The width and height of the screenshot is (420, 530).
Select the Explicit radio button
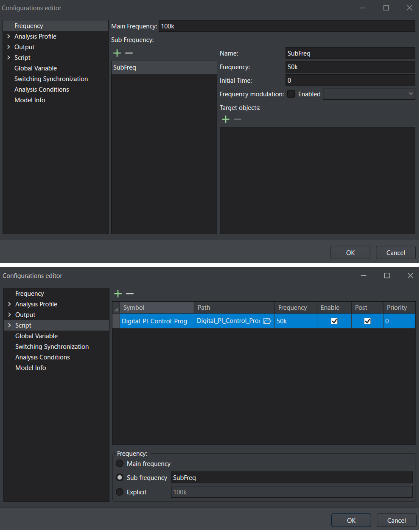pyautogui.click(x=120, y=492)
